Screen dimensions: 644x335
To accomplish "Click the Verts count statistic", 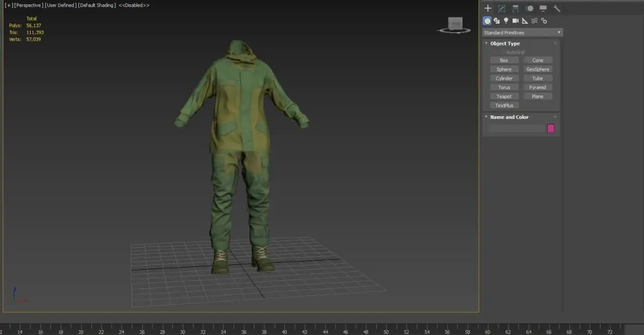I will (25, 39).
